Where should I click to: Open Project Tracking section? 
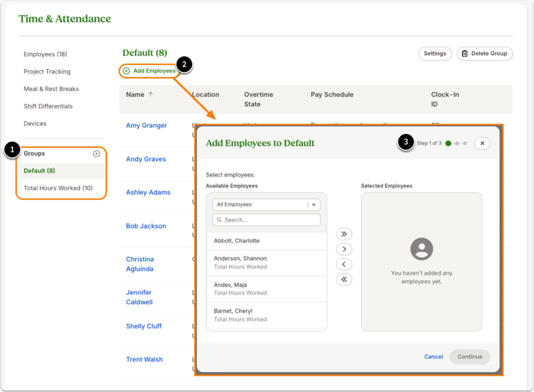47,71
